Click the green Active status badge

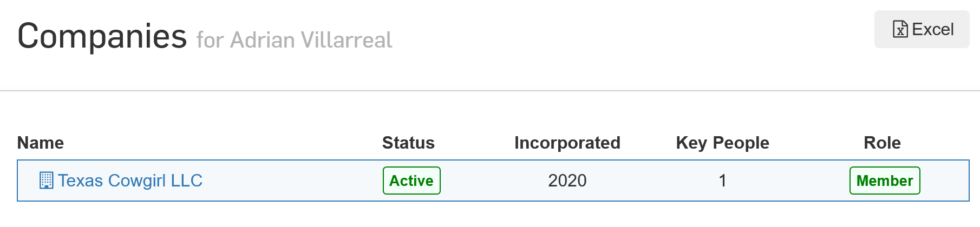(411, 181)
